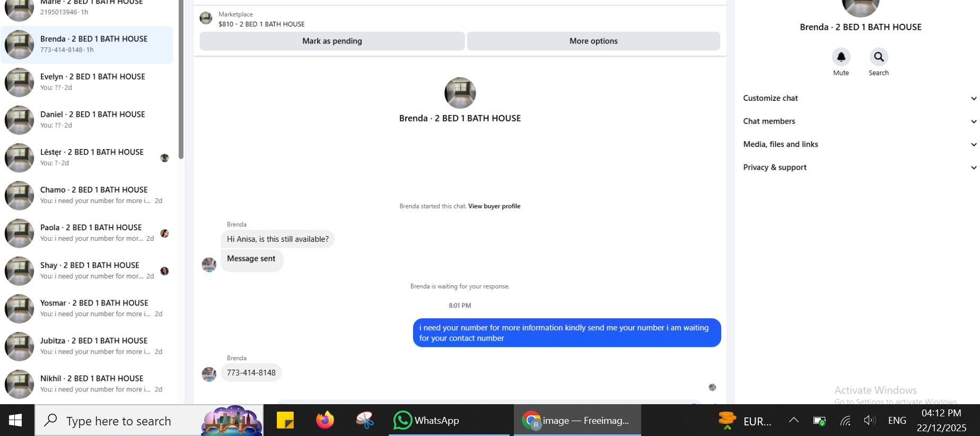Select Brenda's conversation in chat list
This screenshot has height=436, width=980.
[87, 45]
